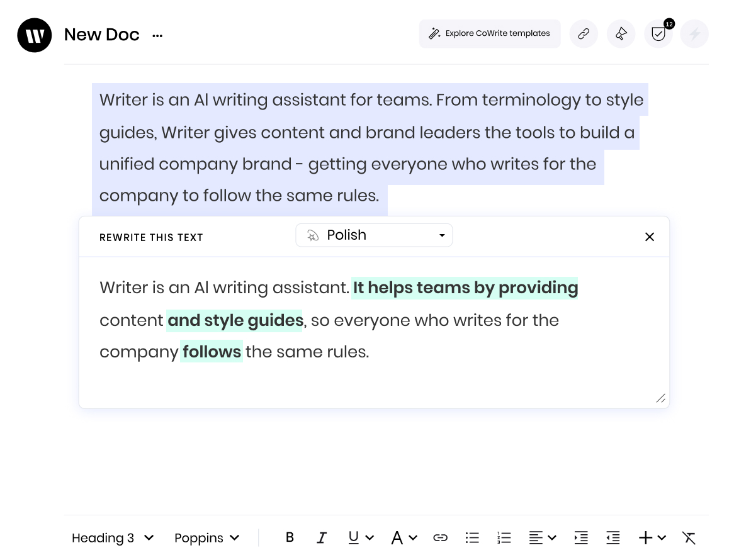The width and height of the screenshot is (734, 560).
Task: Click the New Doc title
Action: pyautogui.click(x=101, y=35)
